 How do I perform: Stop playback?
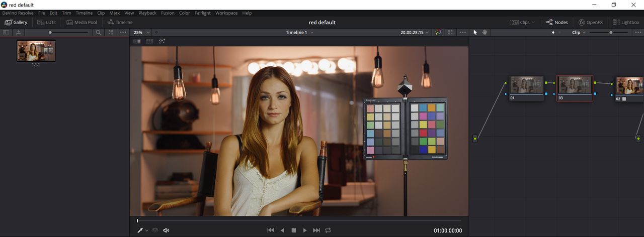pos(294,230)
